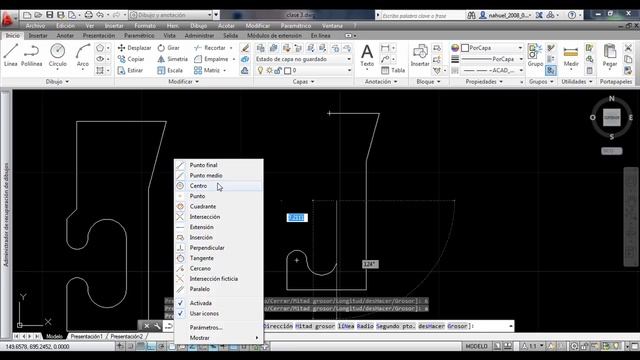
Task: Click the ViewCube top face
Action: 611,118
